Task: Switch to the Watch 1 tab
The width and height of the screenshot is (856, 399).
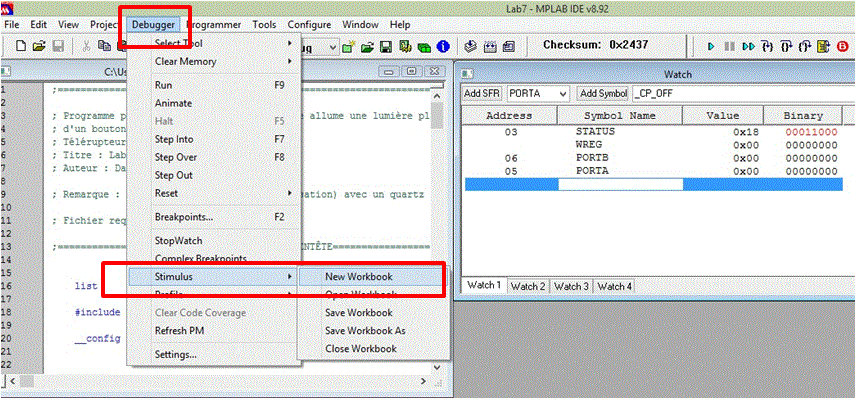Action: [x=485, y=285]
